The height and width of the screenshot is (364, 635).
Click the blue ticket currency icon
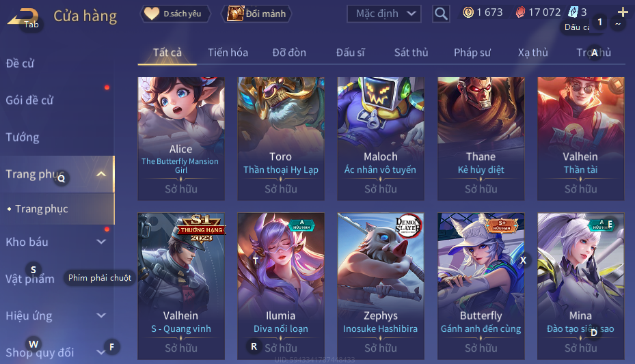point(573,12)
